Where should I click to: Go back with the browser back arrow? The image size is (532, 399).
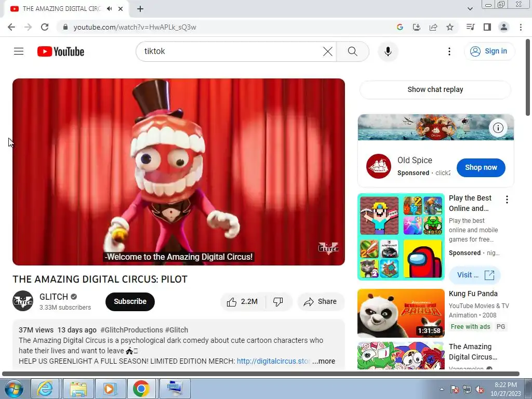(11, 27)
